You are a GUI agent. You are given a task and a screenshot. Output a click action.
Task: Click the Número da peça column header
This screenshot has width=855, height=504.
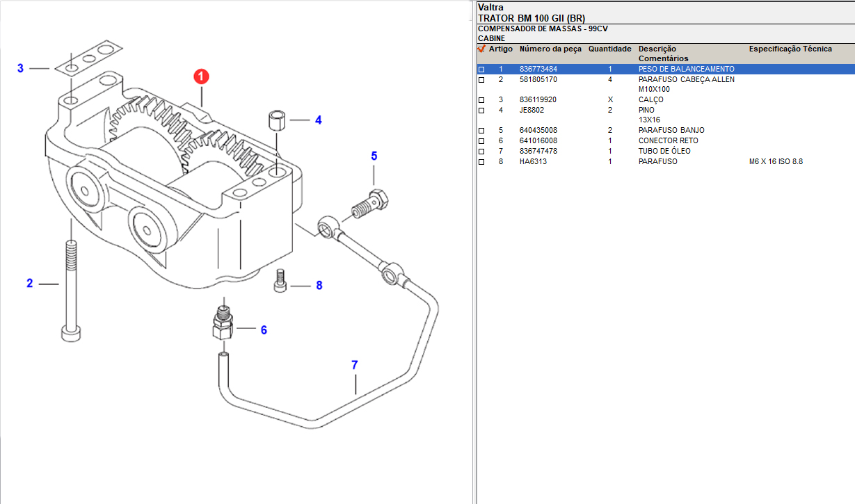click(x=550, y=49)
